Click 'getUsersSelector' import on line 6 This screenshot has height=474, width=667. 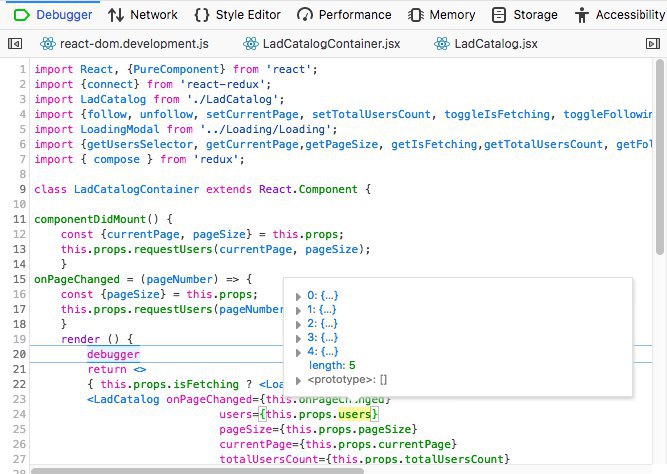point(140,145)
